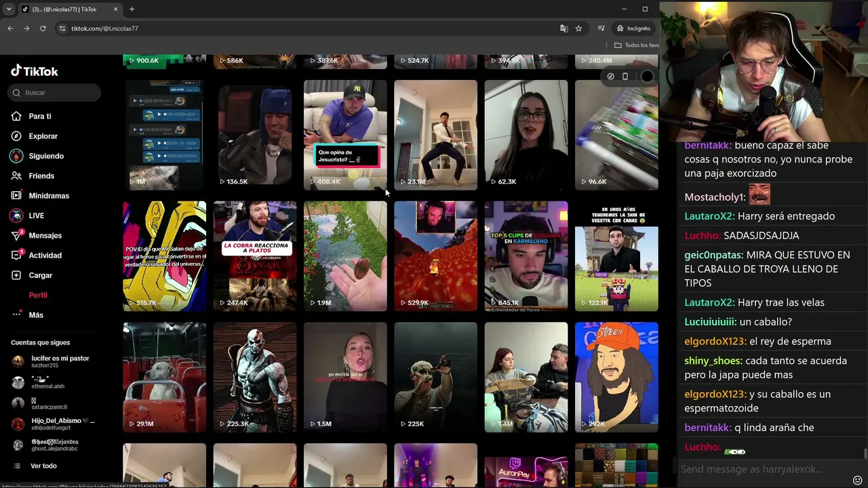Click the browser forward arrow
The width and height of the screenshot is (868, 488).
click(26, 28)
